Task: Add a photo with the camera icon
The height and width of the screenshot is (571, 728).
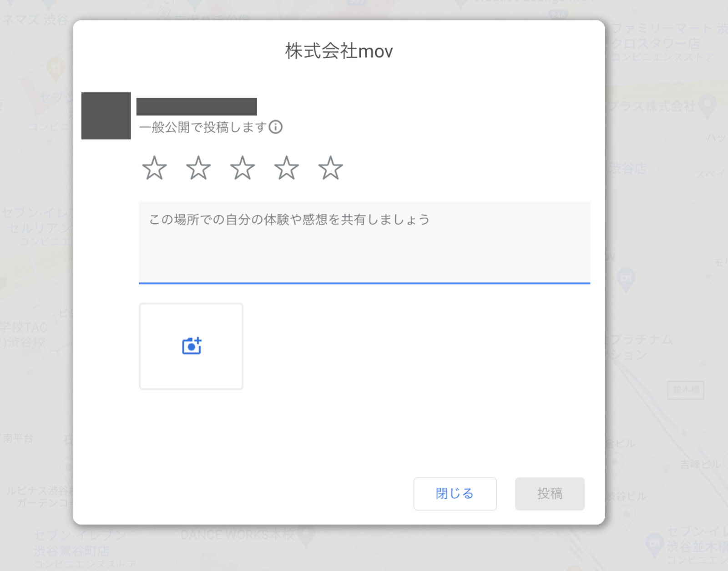Action: pyautogui.click(x=191, y=346)
